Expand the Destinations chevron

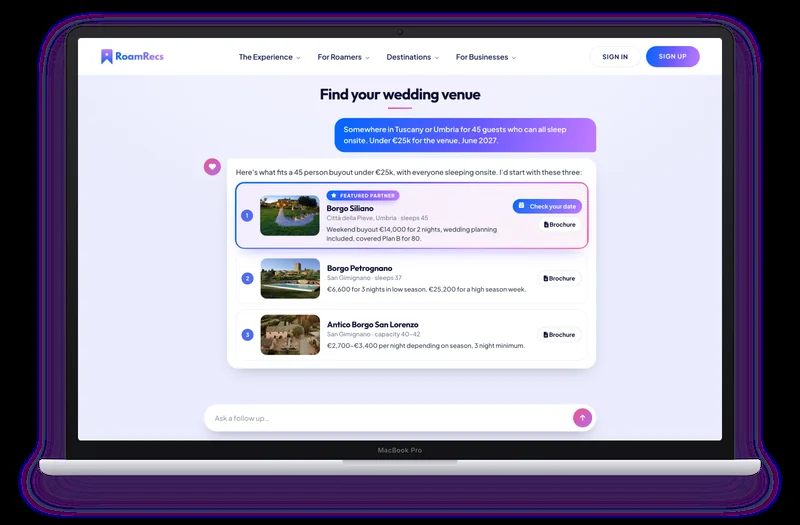[x=437, y=58]
